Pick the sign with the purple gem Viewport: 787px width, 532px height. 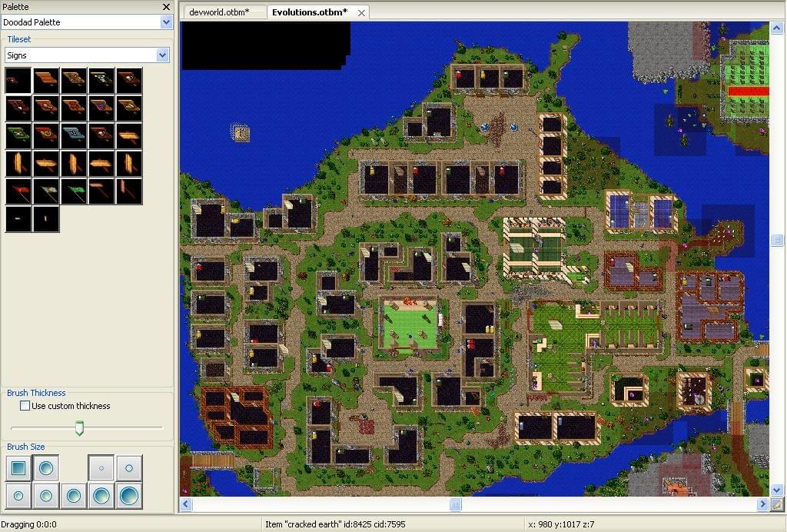tap(101, 108)
